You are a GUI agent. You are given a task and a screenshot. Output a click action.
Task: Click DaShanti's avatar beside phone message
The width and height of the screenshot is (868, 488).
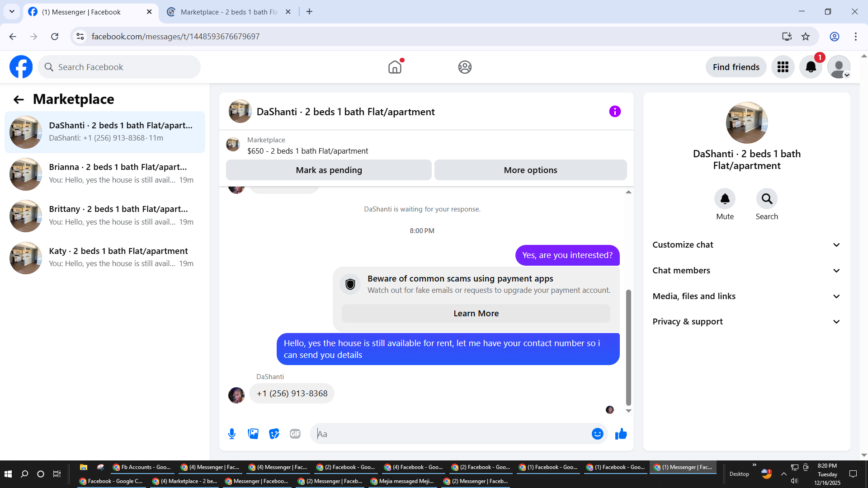pyautogui.click(x=236, y=395)
